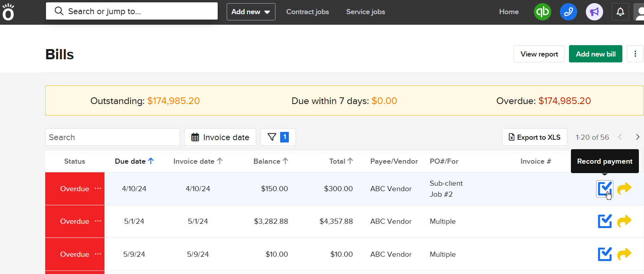Click the Add new bill button
Viewport: 644px width, 274px height.
[595, 54]
